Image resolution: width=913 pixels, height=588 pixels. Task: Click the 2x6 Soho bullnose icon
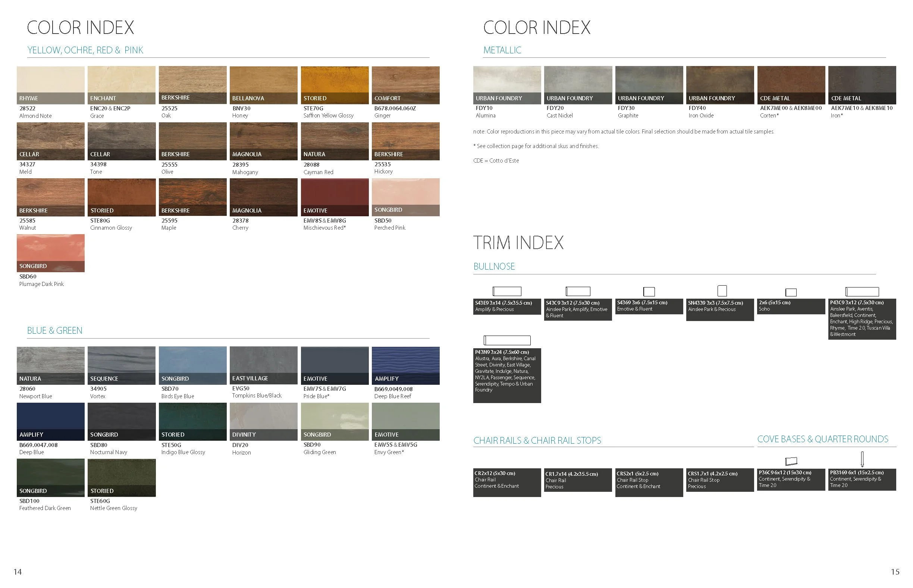tap(791, 292)
